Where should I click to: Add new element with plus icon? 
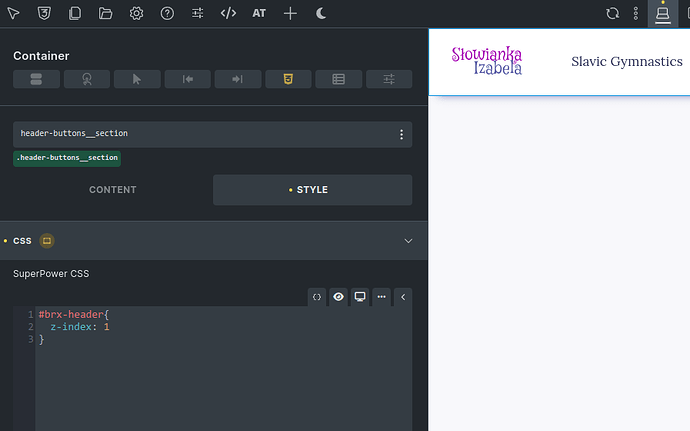290,13
